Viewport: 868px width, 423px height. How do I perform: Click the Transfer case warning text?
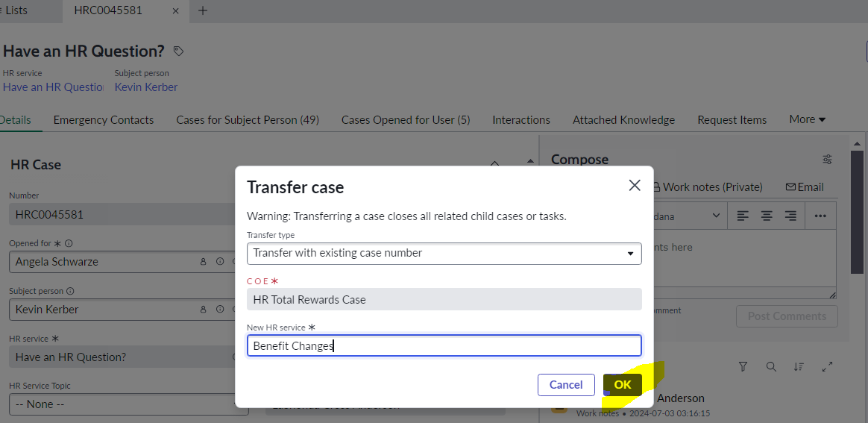[x=406, y=216]
